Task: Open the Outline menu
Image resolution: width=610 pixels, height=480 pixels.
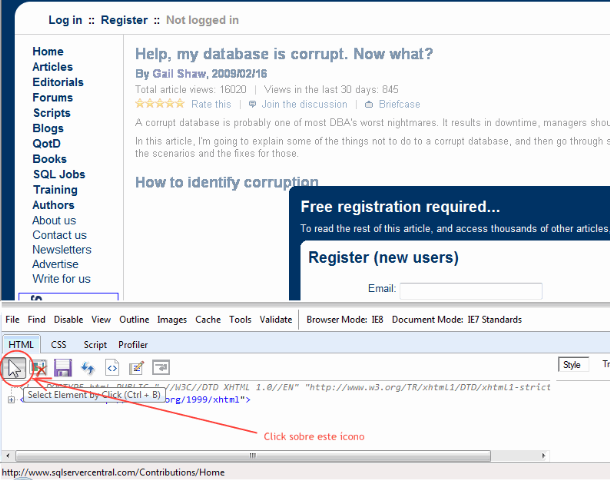Action: point(134,319)
